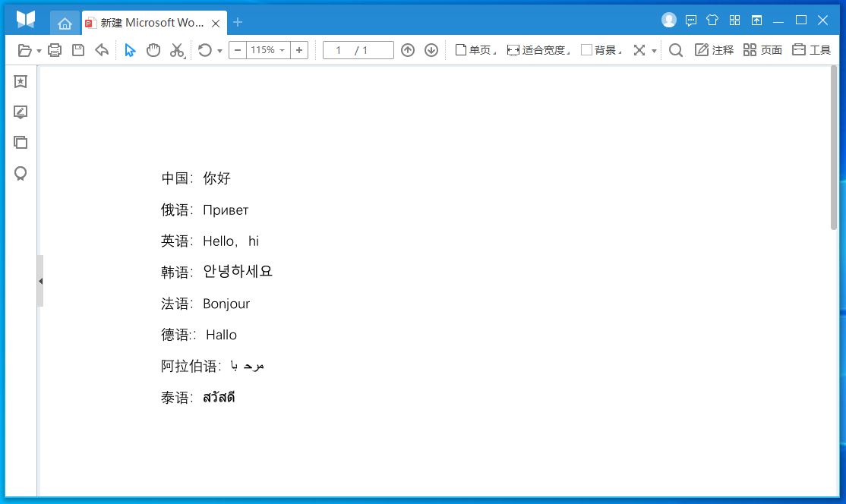The width and height of the screenshot is (846, 504).
Task: Click the snapshot scissors tool
Action: pyautogui.click(x=176, y=49)
